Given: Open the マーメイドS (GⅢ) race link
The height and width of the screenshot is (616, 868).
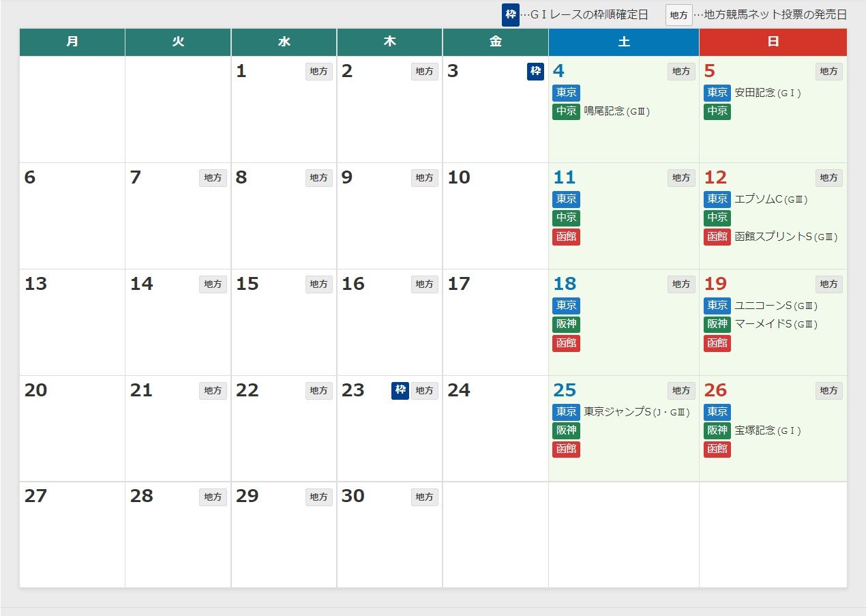Looking at the screenshot, I should 776,324.
